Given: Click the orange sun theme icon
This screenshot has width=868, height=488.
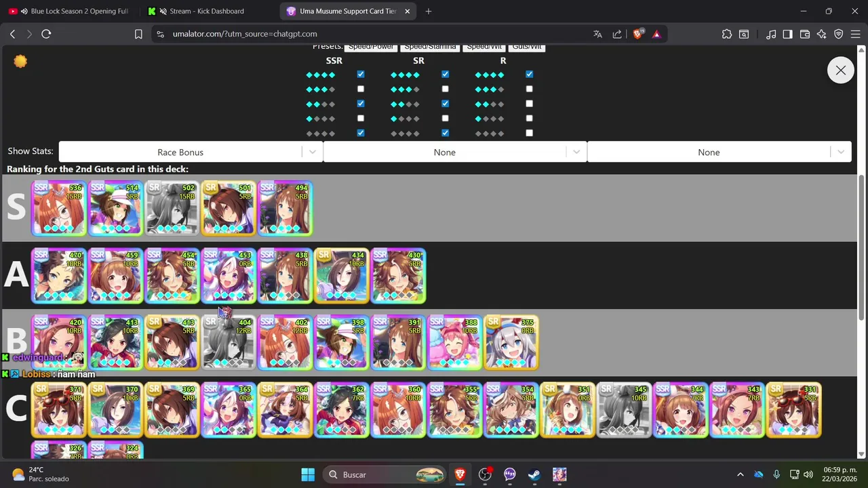Looking at the screenshot, I should tap(20, 62).
